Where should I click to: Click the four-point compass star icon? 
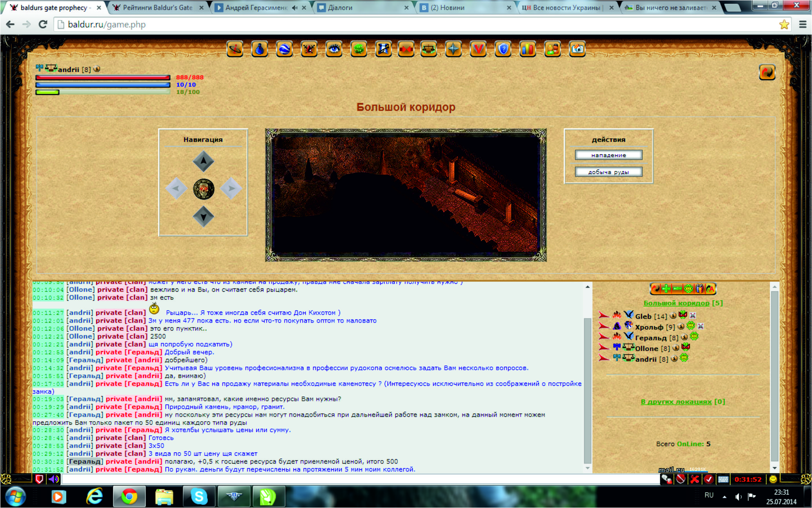point(453,49)
